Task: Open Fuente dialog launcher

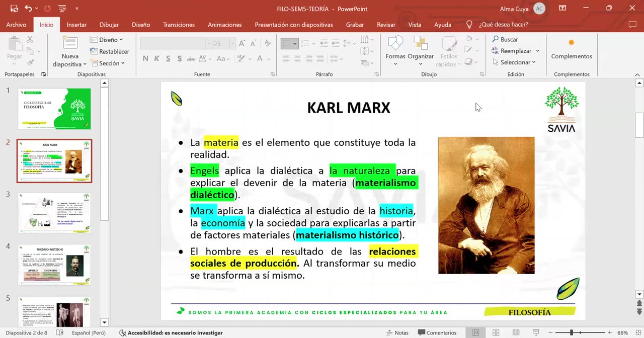Action: click(x=273, y=74)
